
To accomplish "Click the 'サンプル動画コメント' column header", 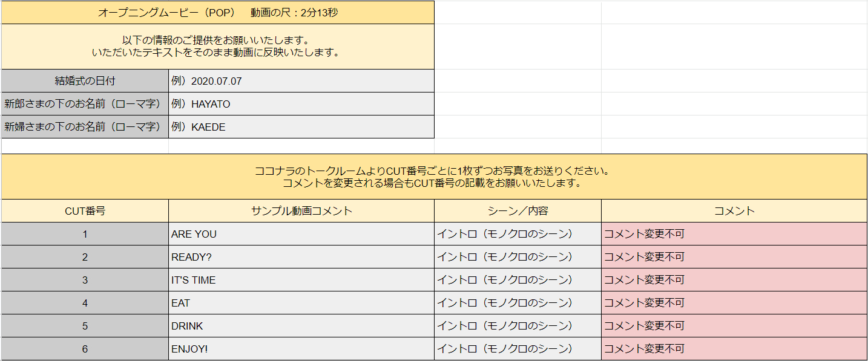I will [x=301, y=211].
